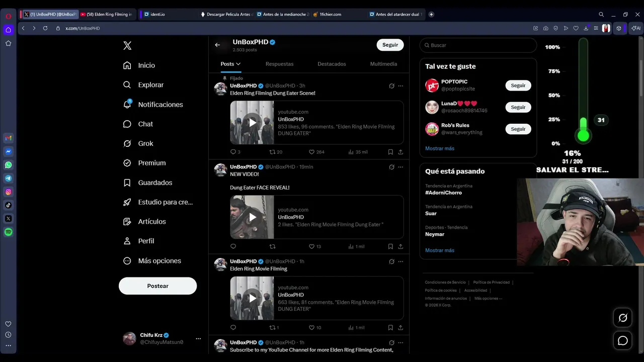The width and height of the screenshot is (644, 362).
Task: Like the Elden Ring Movie Filming post
Action: point(315,327)
